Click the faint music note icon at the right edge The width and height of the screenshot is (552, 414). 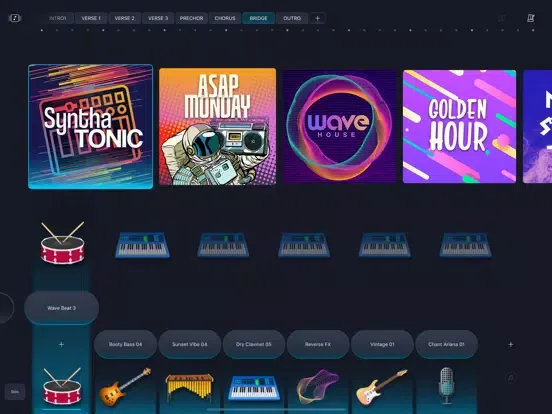511,378
